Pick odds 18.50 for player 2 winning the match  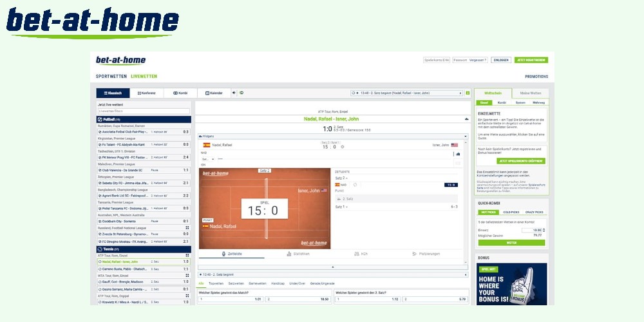[x=298, y=299]
